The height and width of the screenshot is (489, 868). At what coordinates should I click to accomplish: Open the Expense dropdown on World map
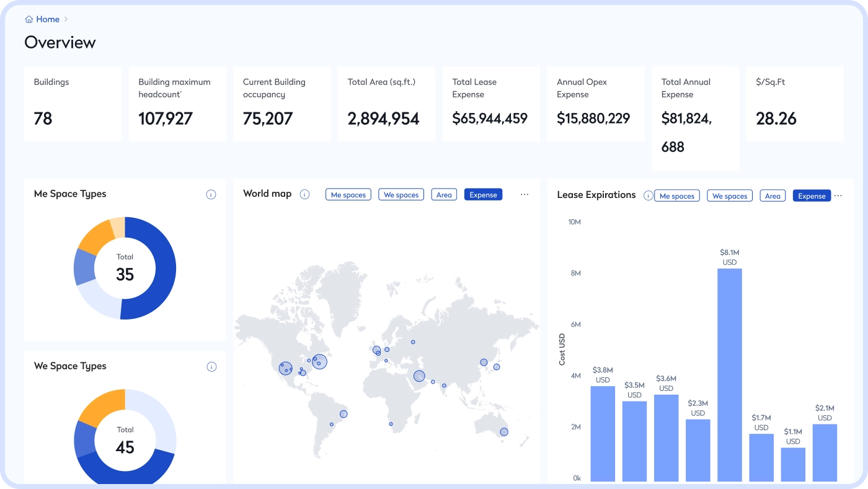[x=483, y=194]
